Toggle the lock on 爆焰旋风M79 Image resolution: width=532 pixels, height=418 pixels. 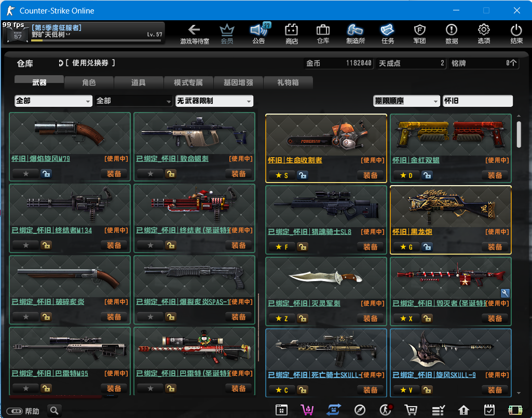(46, 174)
